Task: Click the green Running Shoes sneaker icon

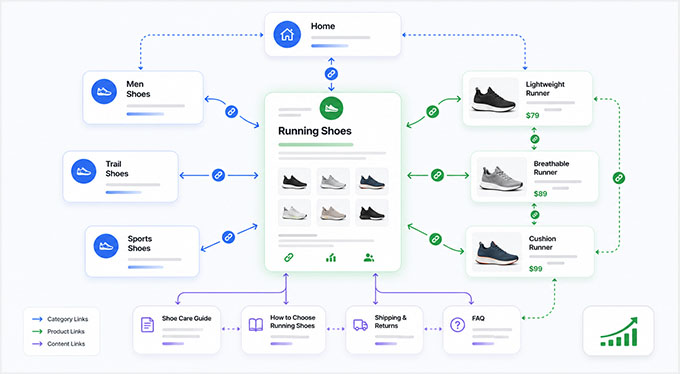Action: (x=331, y=108)
